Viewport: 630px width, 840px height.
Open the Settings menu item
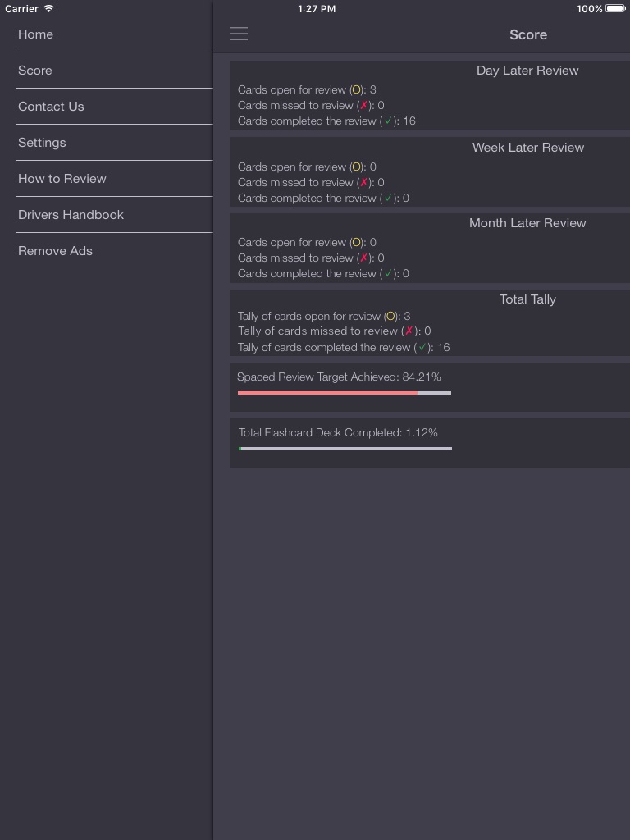[x=42, y=142]
